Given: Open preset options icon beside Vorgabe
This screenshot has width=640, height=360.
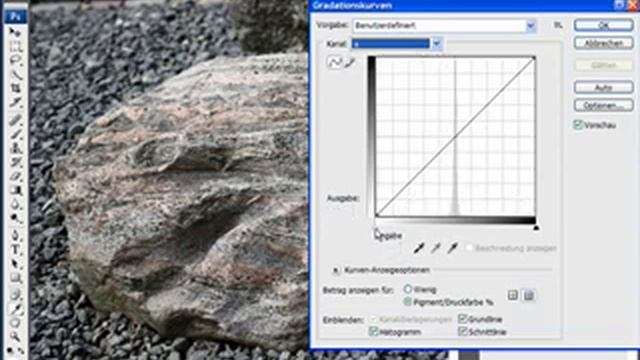Looking at the screenshot, I should (x=558, y=25).
